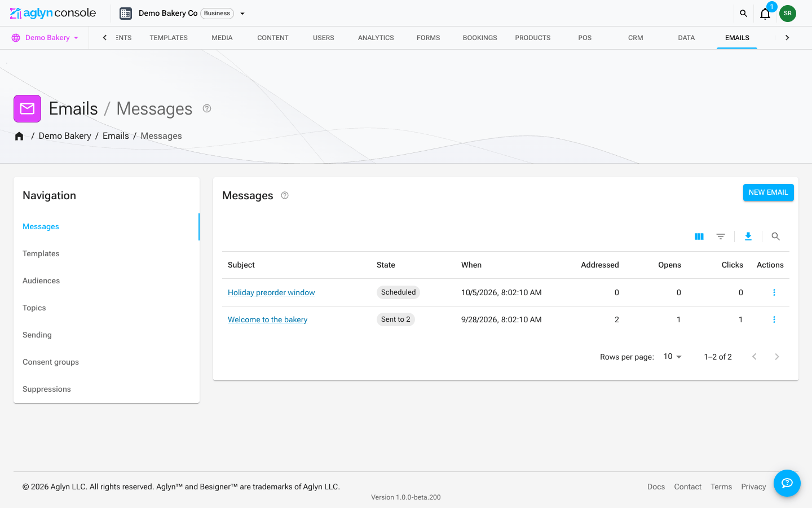Open the notifications bell
Screen dimensions: 812x508
point(765,14)
